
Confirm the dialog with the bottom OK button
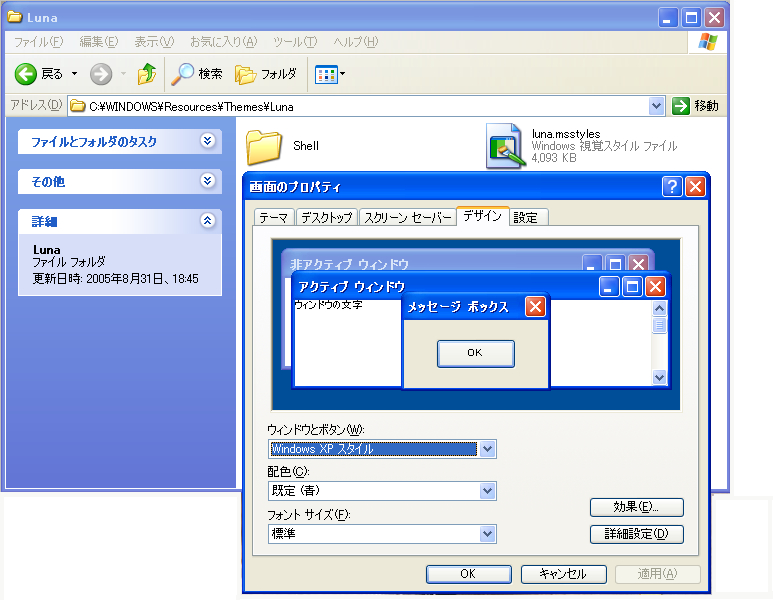click(468, 574)
